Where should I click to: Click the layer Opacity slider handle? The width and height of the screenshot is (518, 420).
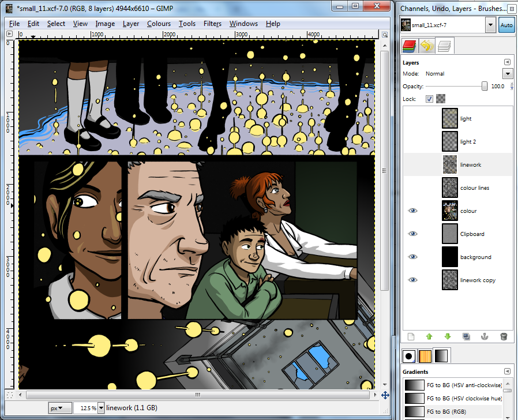point(485,86)
